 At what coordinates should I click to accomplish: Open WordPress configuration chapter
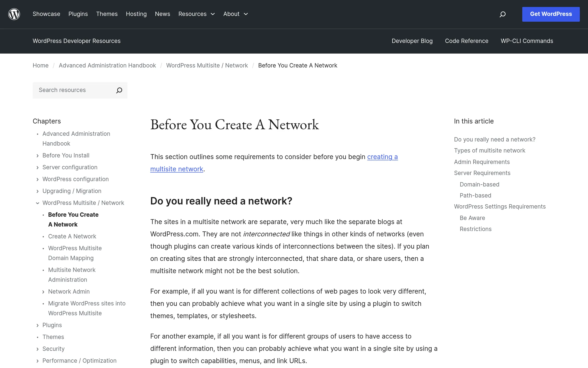click(76, 179)
